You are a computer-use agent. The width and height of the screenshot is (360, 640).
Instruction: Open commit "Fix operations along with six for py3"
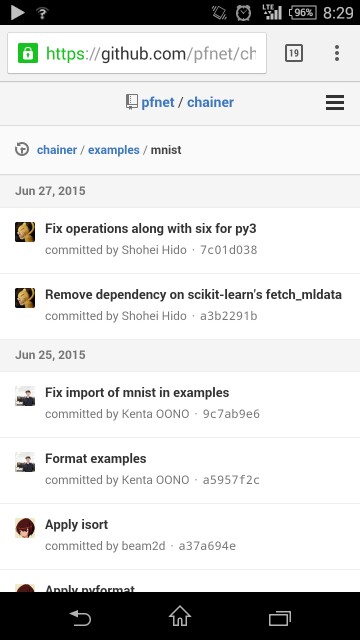tap(151, 229)
